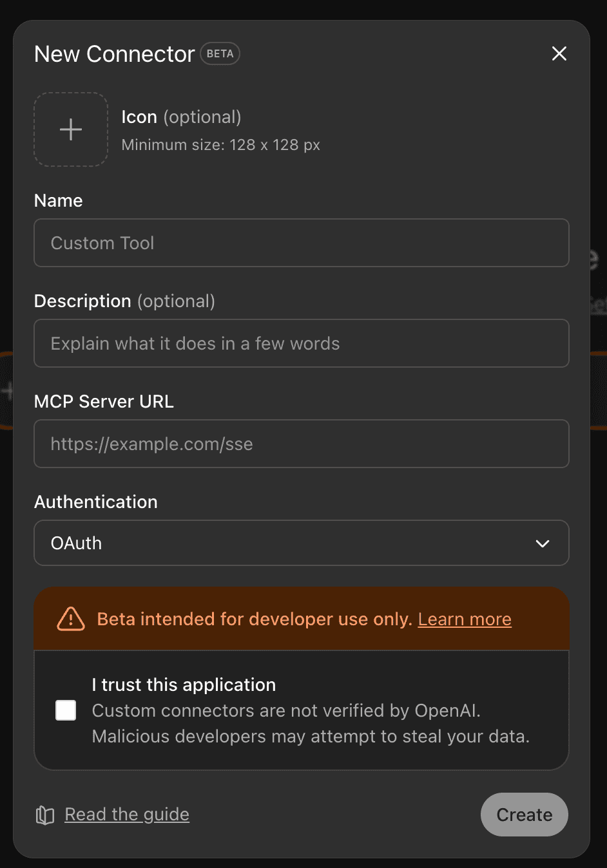The width and height of the screenshot is (607, 868).
Task: Check the box acknowledging unverified custom connectors
Action: pos(65,710)
